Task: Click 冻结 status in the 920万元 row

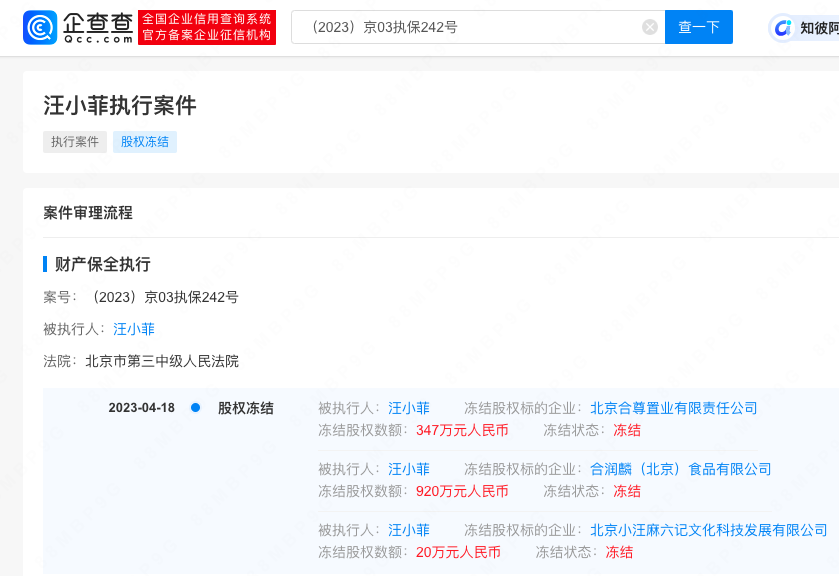Action: pyautogui.click(x=627, y=491)
